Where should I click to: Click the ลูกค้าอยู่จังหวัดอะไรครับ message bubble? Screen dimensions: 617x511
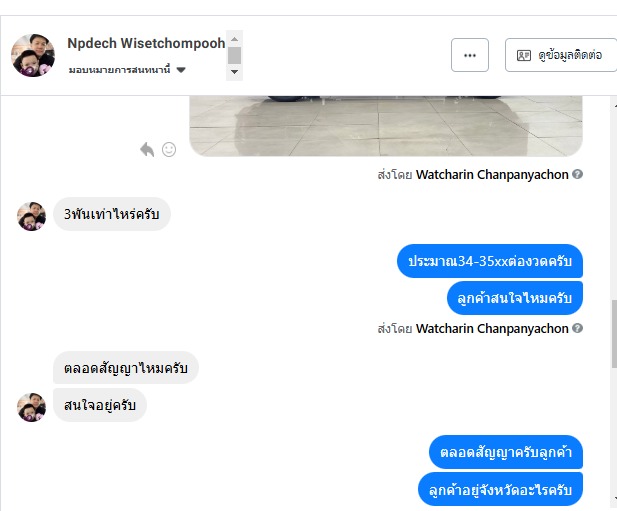click(x=500, y=490)
